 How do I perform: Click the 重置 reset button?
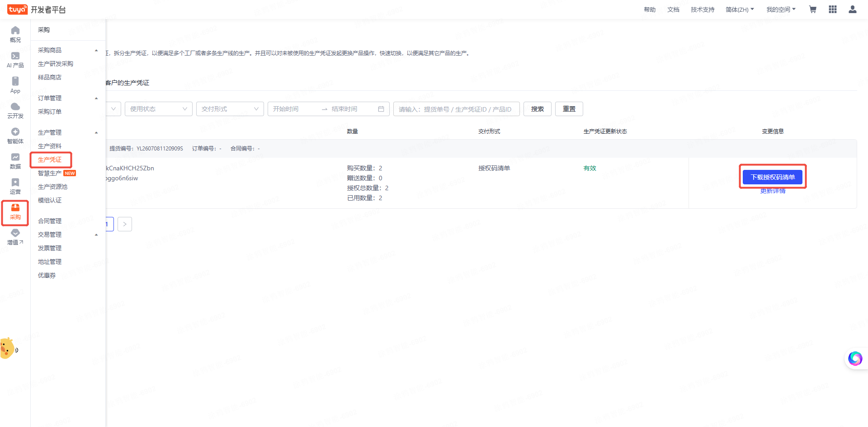[569, 109]
